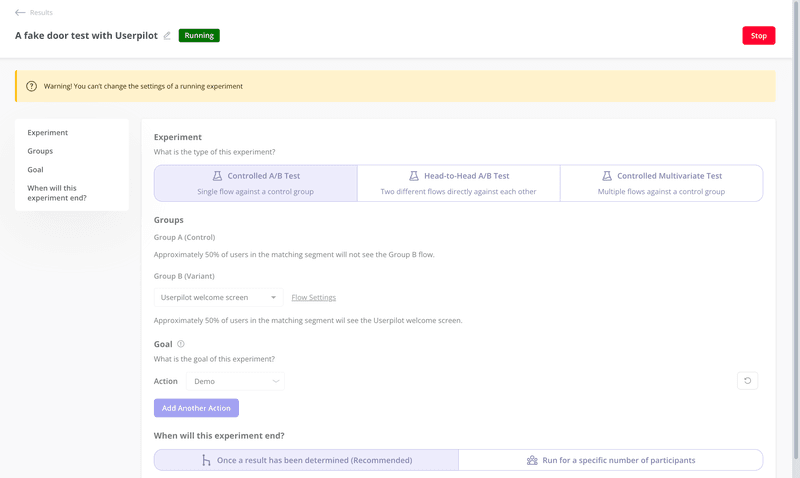Select Head-to-Head A/B Test experiment type
Screen dimensions: 800x478
pyautogui.click(x=458, y=183)
